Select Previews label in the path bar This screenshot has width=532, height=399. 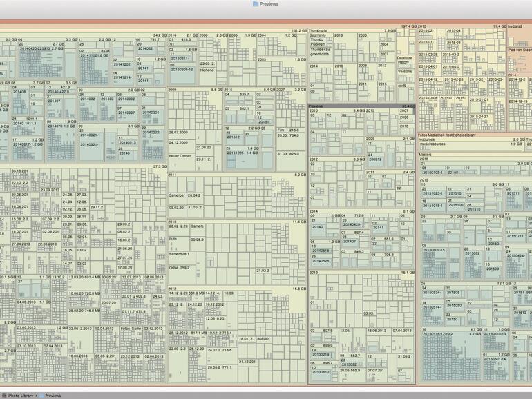(x=53, y=396)
